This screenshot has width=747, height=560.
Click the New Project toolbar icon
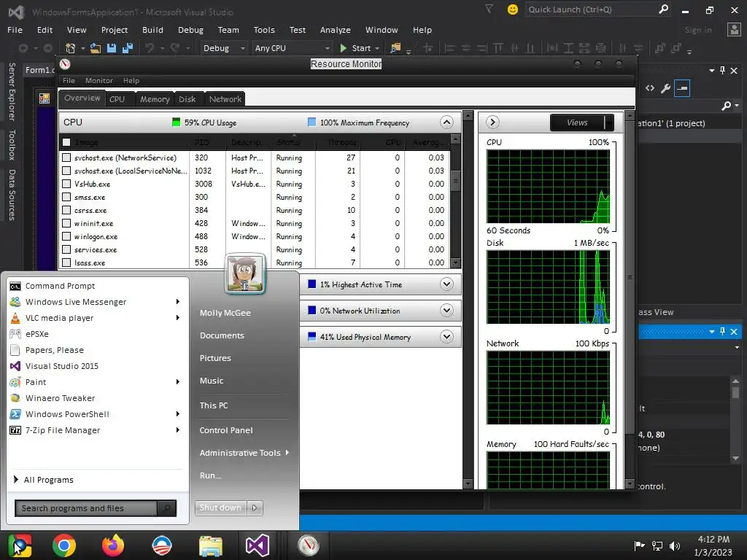tap(70, 48)
